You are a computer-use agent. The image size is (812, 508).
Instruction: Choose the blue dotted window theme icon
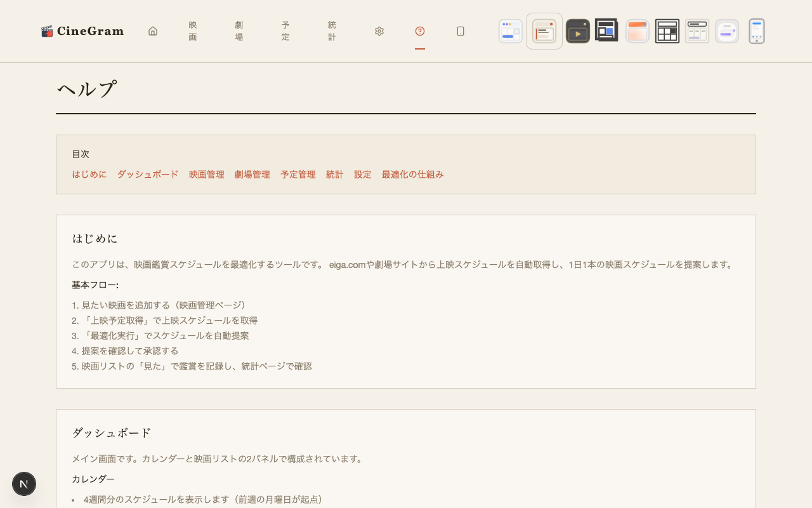511,31
